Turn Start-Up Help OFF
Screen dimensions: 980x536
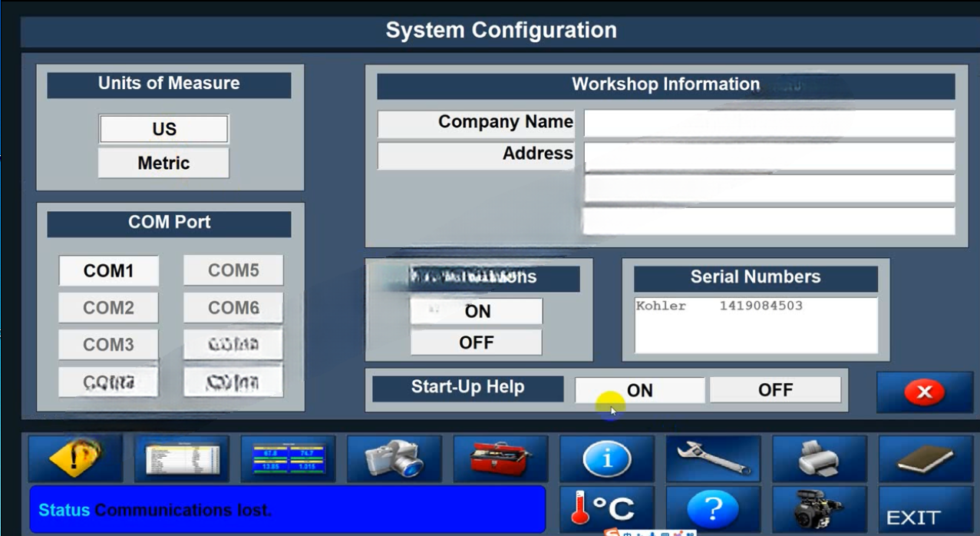pyautogui.click(x=775, y=390)
